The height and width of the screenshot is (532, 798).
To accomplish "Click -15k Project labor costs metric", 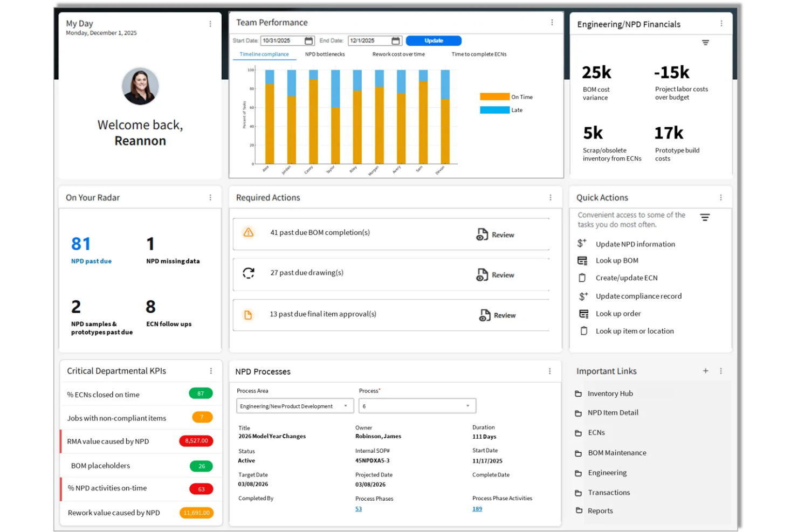I will [x=682, y=82].
